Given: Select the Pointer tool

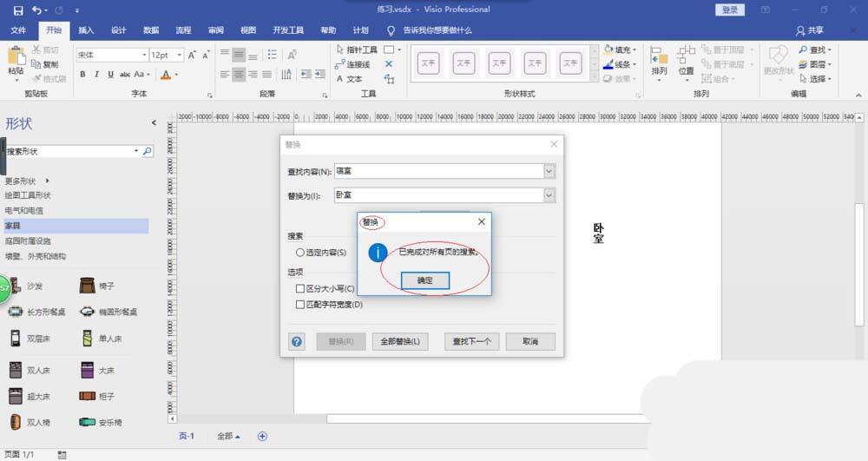Looking at the screenshot, I should tap(357, 49).
